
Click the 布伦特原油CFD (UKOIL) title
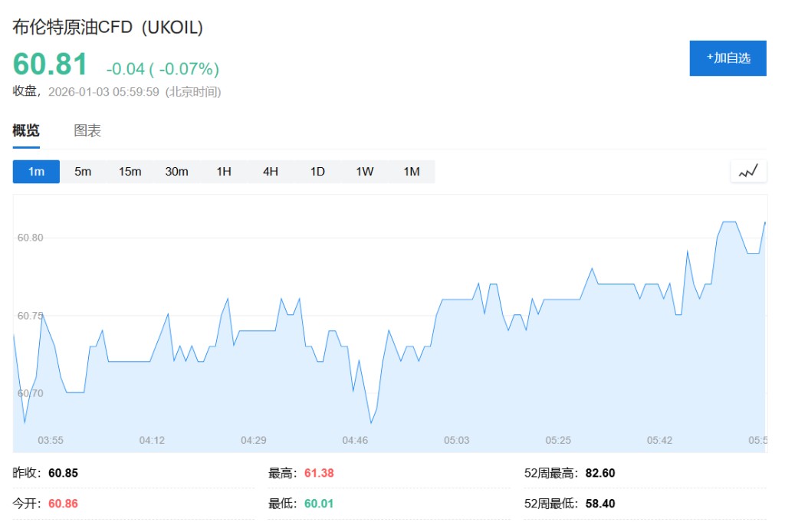(108, 27)
